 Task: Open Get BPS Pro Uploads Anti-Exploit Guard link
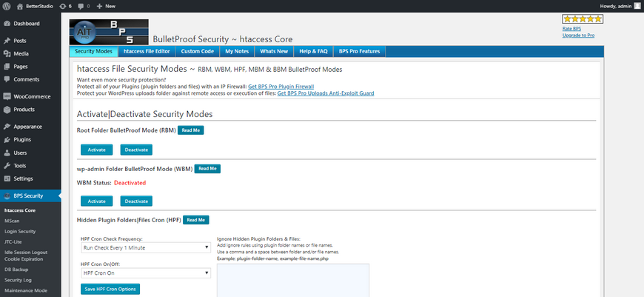pyautogui.click(x=326, y=93)
